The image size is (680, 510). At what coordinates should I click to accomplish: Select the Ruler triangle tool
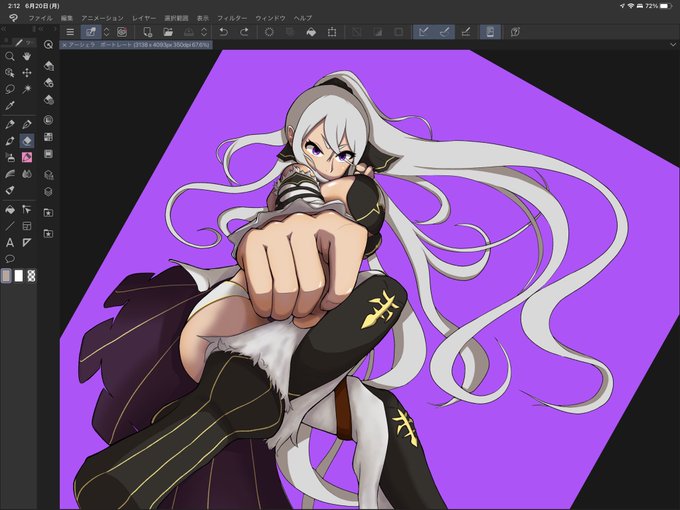(27, 242)
